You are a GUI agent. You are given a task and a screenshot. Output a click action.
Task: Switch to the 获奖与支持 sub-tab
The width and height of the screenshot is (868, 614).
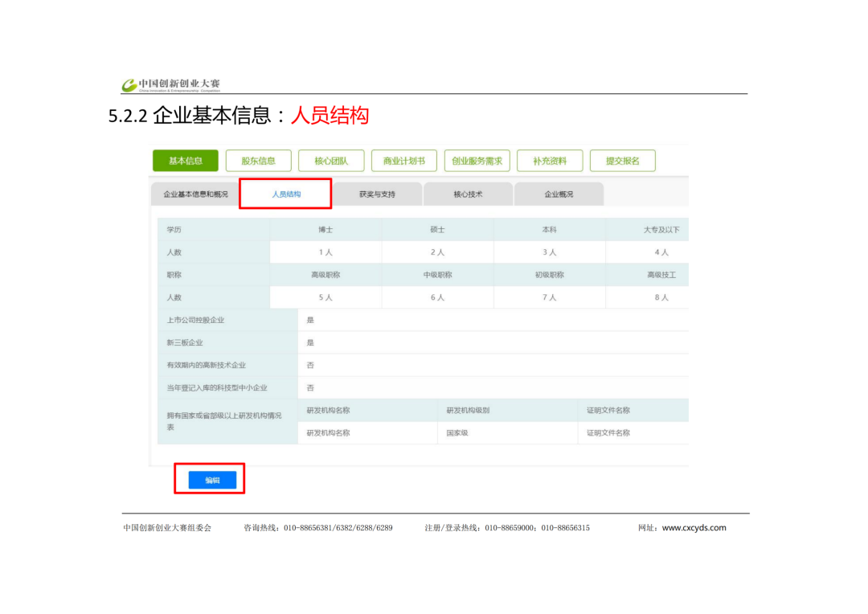[x=377, y=194]
